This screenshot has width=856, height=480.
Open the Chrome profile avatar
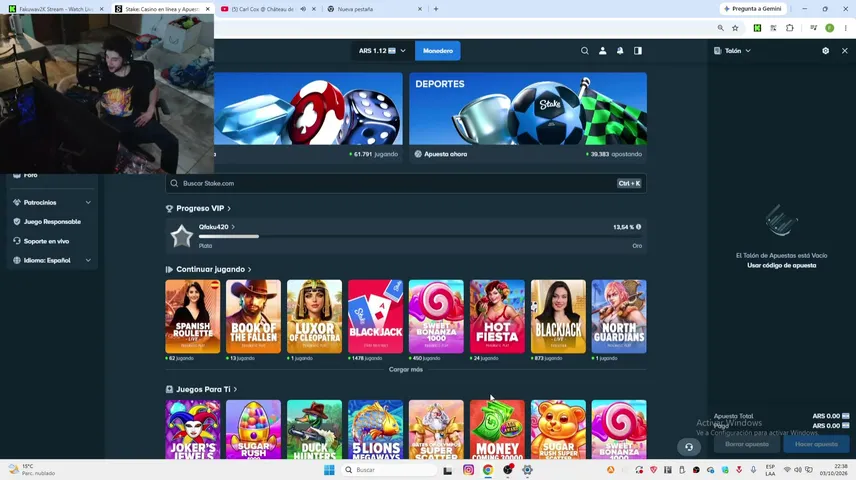829,28
